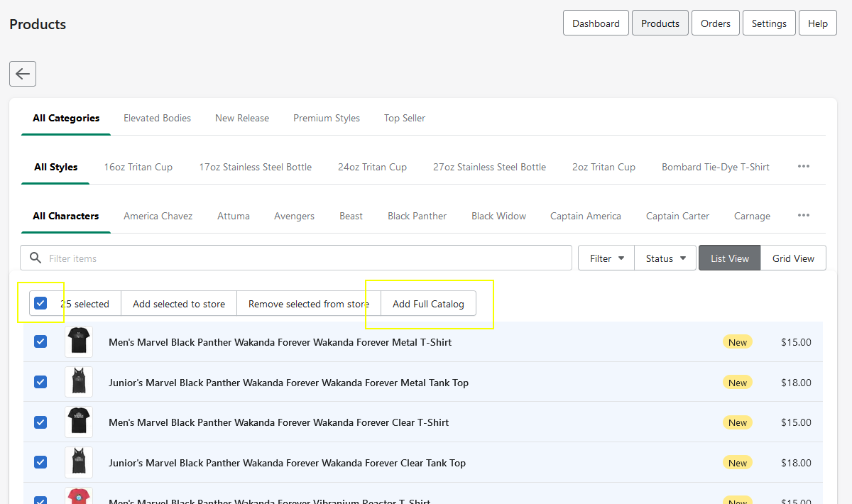The image size is (852, 504).
Task: Click Junior's Wakanda Forever Metal Tank Top title
Action: click(x=288, y=383)
